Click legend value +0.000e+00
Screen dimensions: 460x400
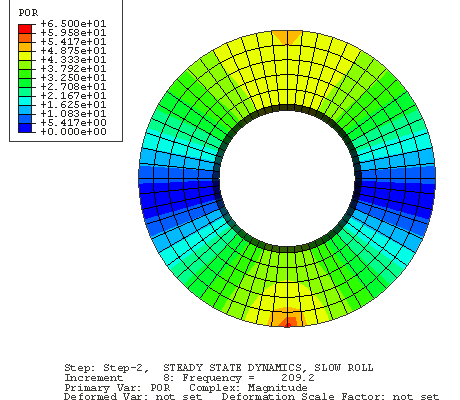(73, 132)
